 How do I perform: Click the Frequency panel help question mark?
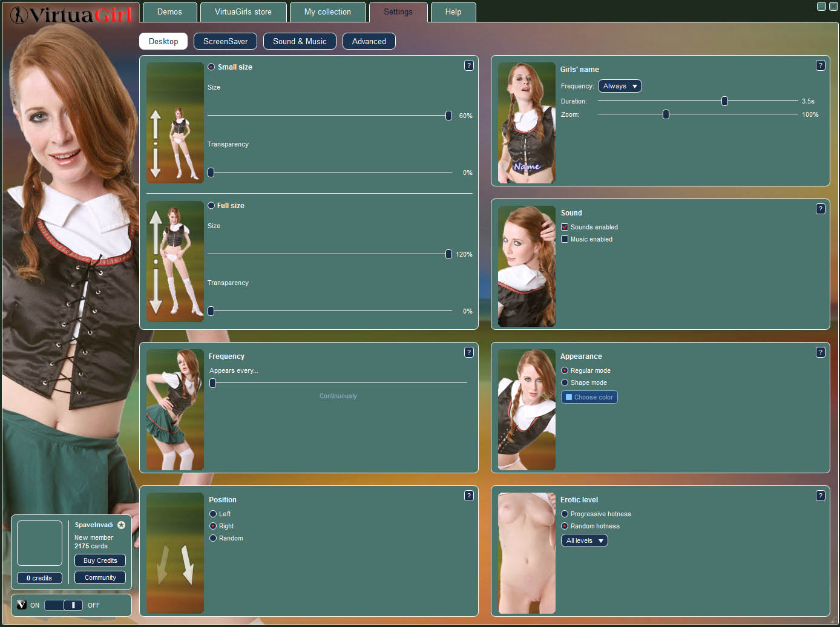click(x=468, y=352)
